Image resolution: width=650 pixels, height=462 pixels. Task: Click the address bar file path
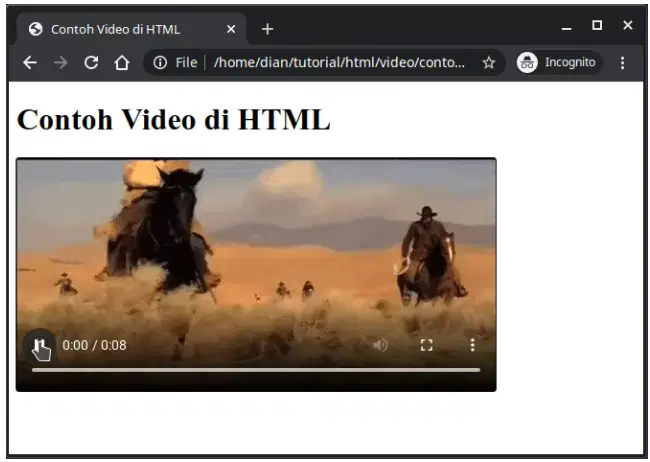(339, 63)
